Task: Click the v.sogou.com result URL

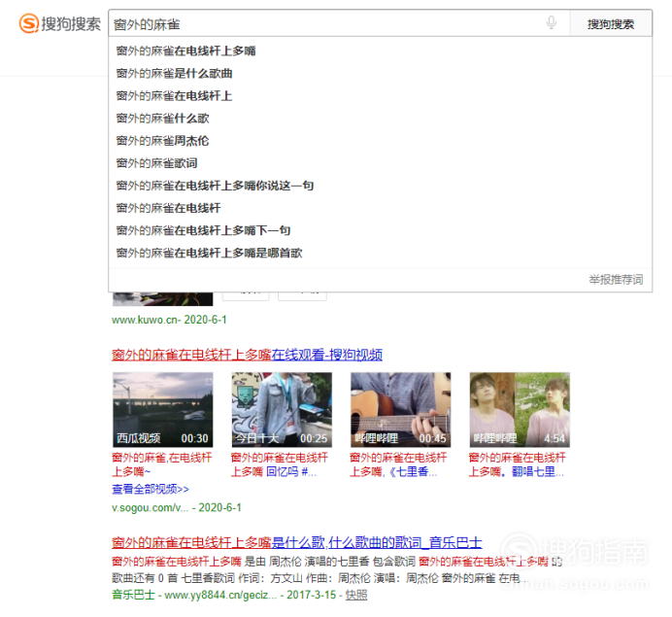Action: point(177,507)
